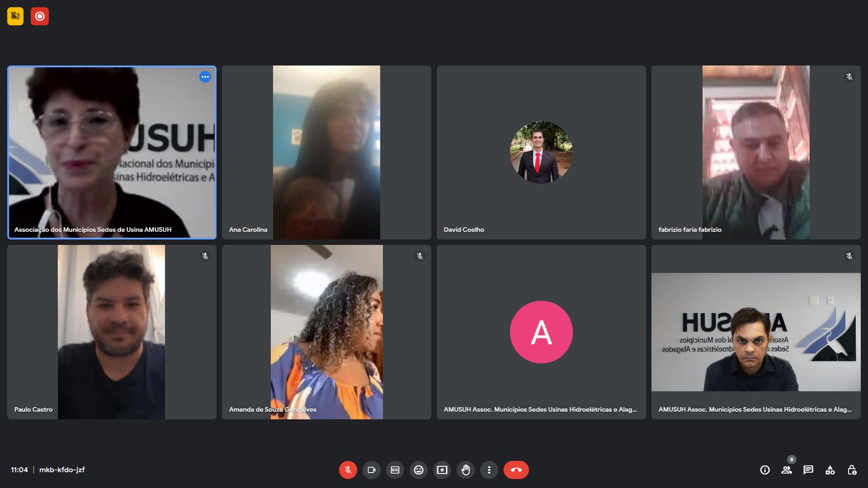Turn on closed captions
The width and height of the screenshot is (868, 488).
[395, 470]
